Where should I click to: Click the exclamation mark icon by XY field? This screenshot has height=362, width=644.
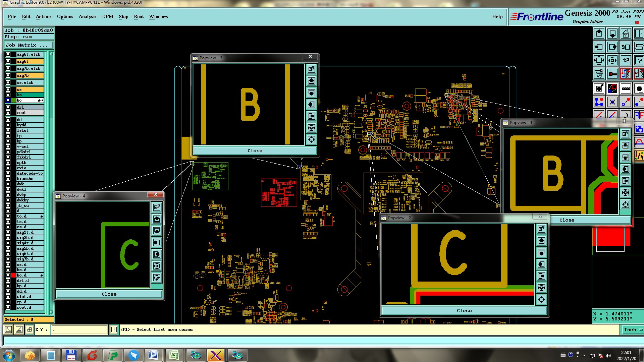[x=114, y=329]
